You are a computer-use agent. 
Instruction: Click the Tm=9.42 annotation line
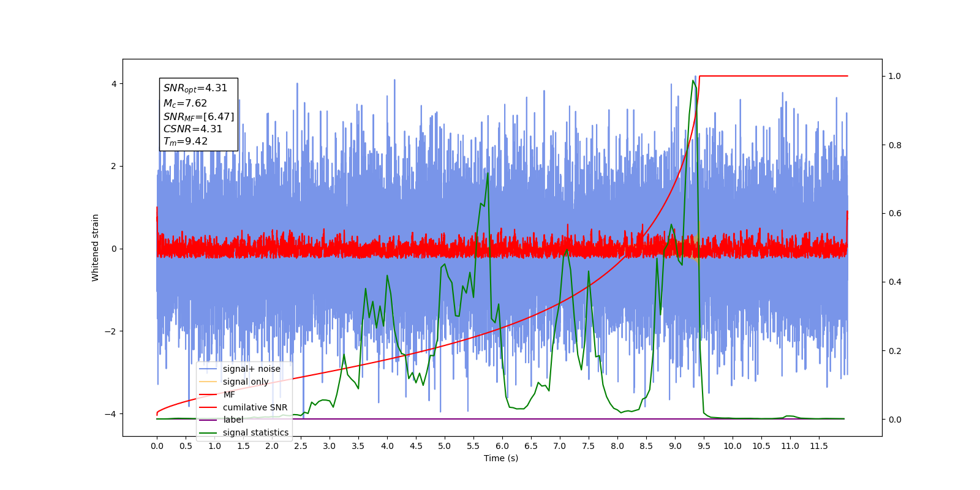[185, 141]
